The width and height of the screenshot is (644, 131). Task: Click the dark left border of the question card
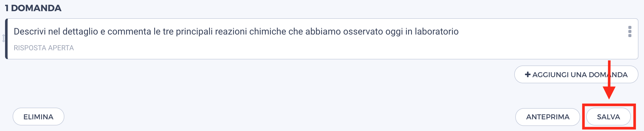pos(6,39)
